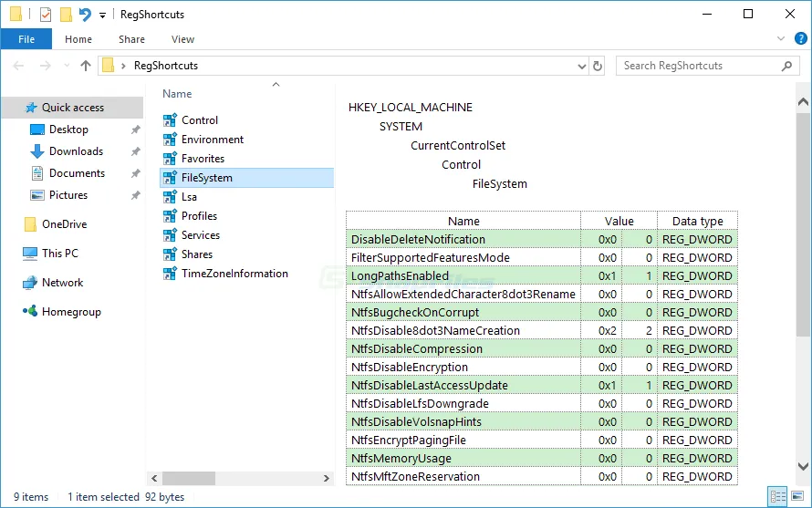
Task: Go forward with the Forward arrow
Action: [46, 66]
